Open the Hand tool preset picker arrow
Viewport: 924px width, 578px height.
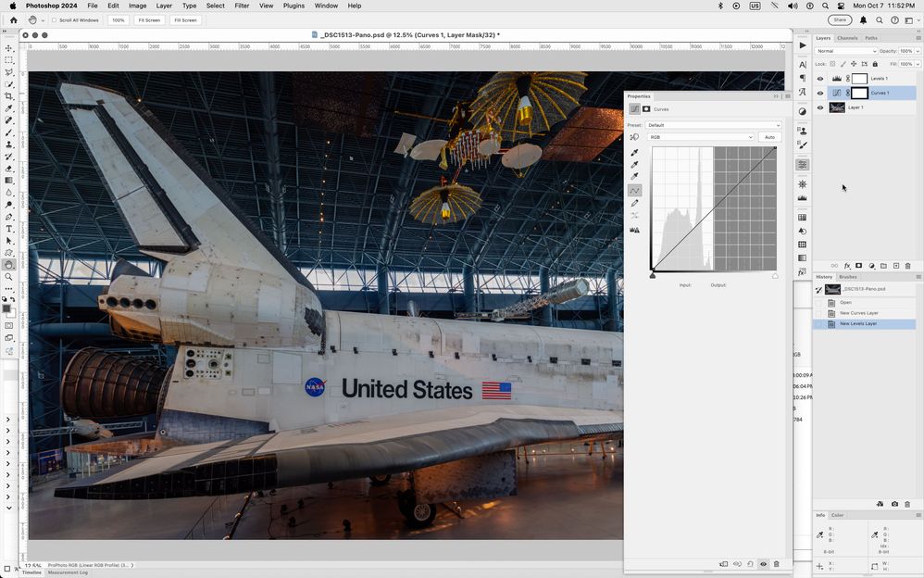(43, 20)
